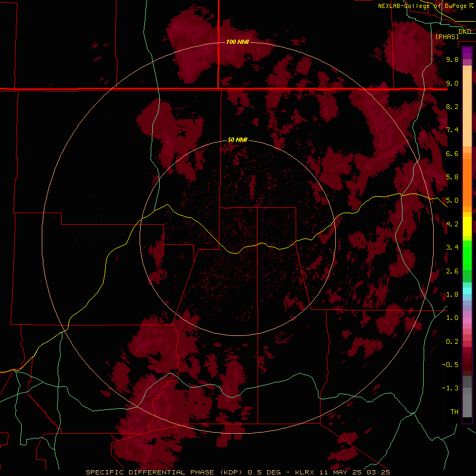Viewport: 476px width, 476px height.
Task: Pick the pink segment of color bar
Action: pyautogui.click(x=467, y=321)
